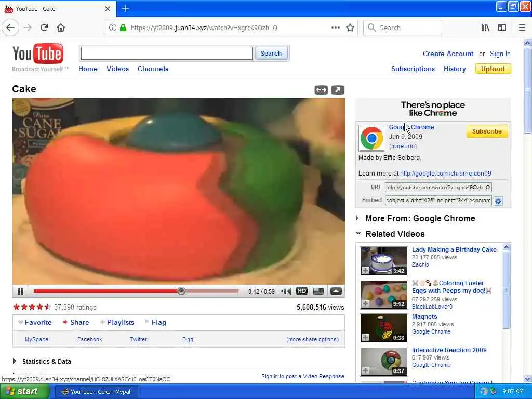Screen dimensions: 532x399
Task: Show site information icon in address bar
Action: pos(113,28)
